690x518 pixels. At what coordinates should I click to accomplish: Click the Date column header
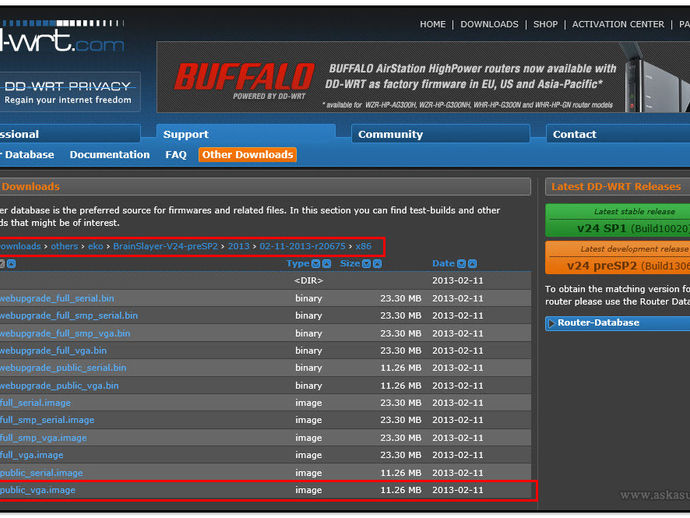click(443, 263)
